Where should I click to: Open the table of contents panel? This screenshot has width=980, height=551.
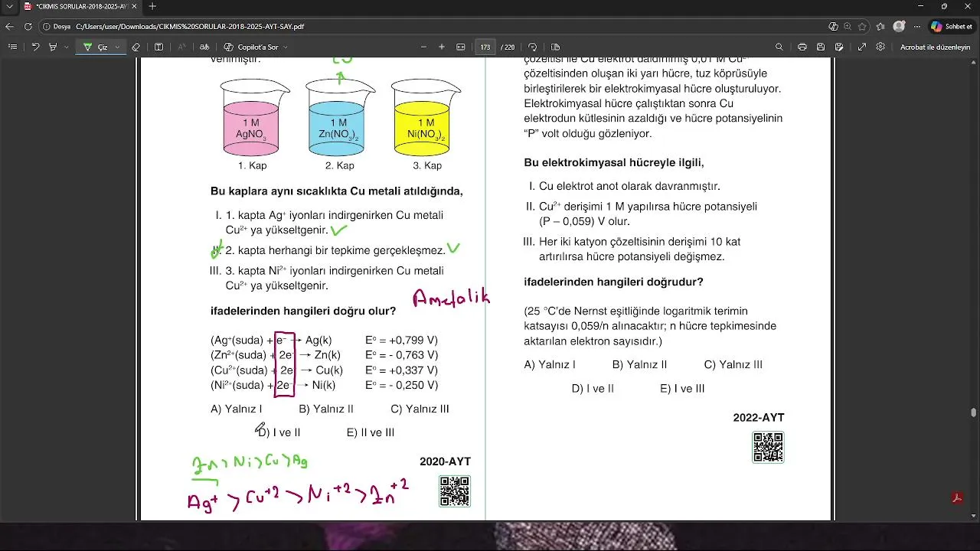(x=12, y=47)
